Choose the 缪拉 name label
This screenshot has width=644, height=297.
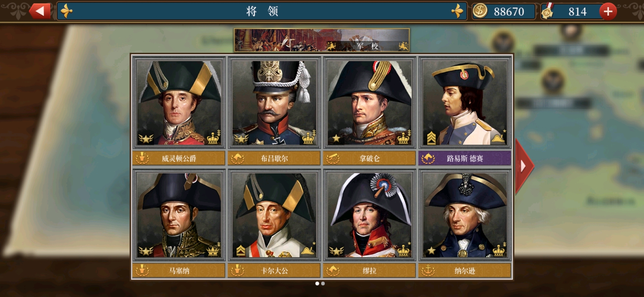coord(370,271)
